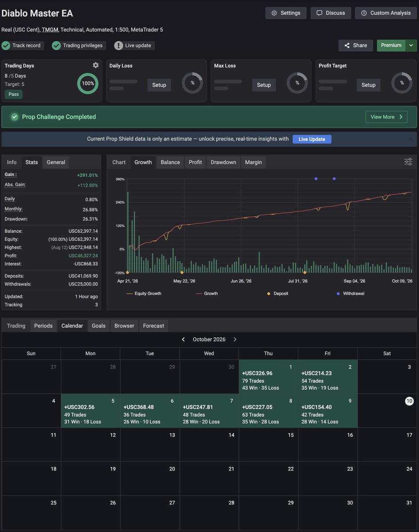Click the Live update warning icon
Viewport: 419px width, 532px height.
pos(119,45)
